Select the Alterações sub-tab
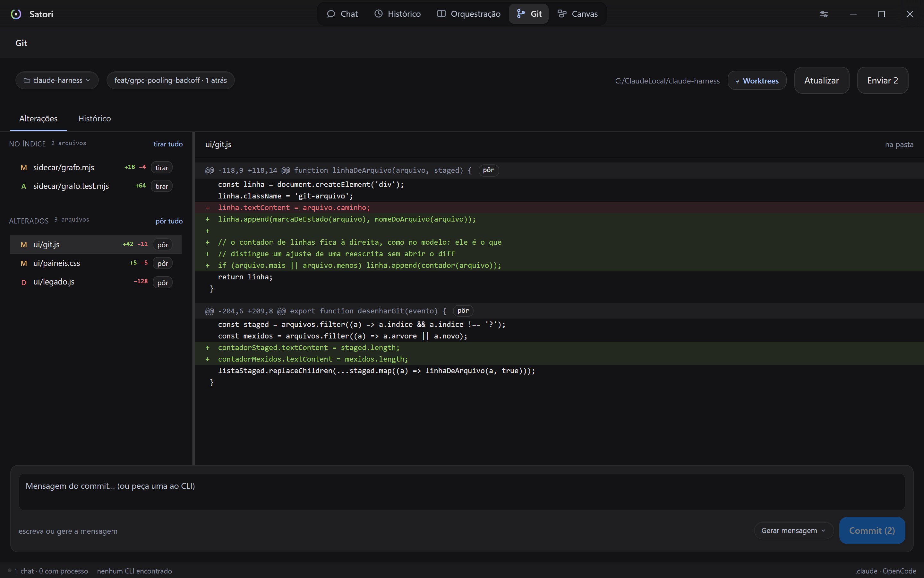Screen dimensions: 924x578 tap(38, 118)
